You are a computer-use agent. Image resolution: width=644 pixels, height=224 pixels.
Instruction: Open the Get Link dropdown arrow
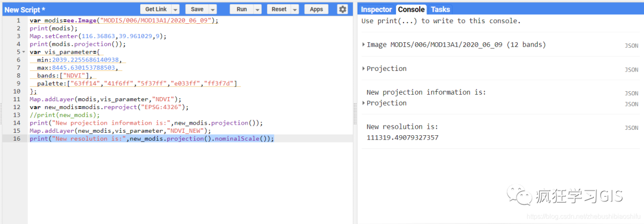coord(175,10)
